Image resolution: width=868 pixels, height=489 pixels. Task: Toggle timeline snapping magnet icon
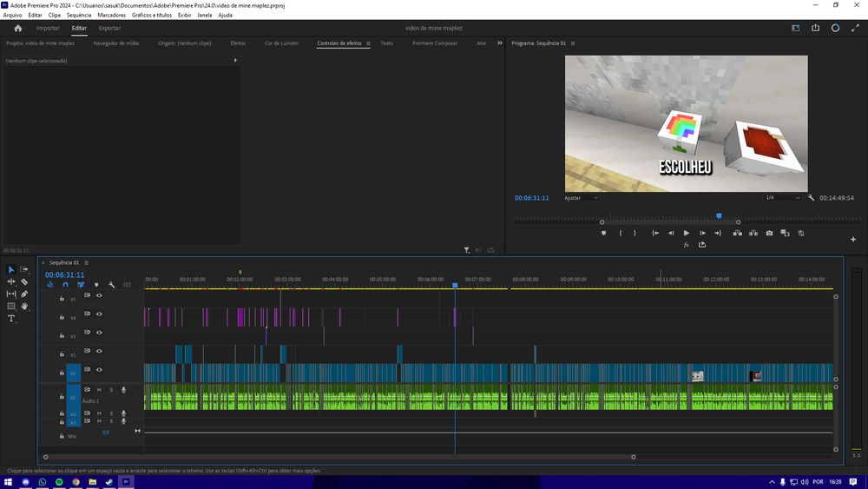coord(65,284)
